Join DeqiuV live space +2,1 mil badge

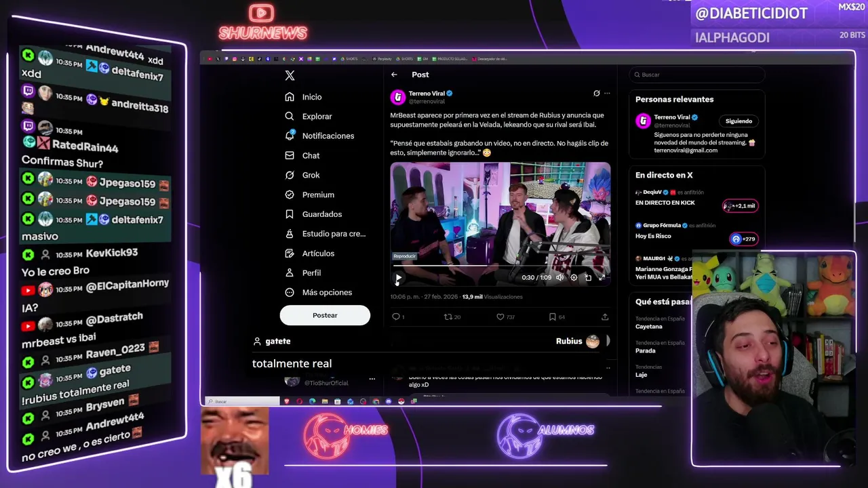coord(741,206)
